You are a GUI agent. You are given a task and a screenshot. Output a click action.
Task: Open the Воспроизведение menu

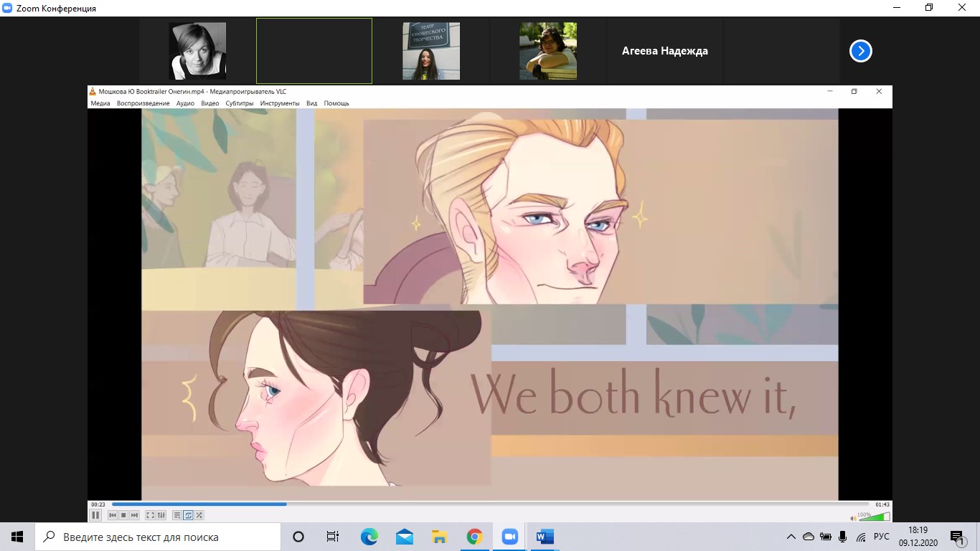(x=143, y=103)
